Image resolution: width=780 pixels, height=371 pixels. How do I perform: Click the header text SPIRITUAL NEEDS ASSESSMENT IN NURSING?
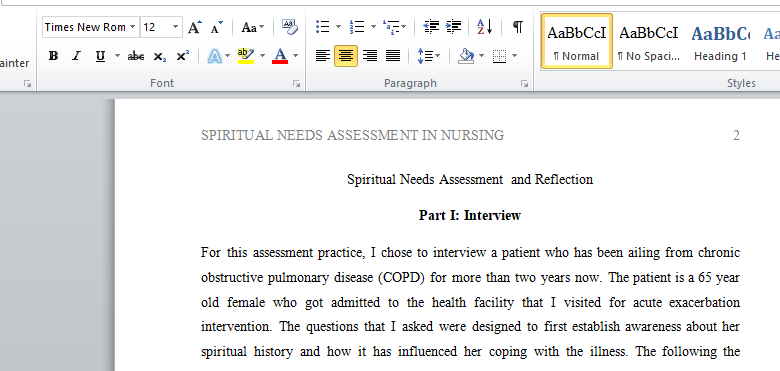(352, 135)
